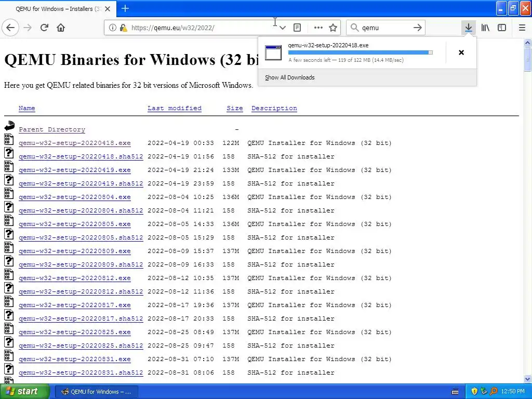The width and height of the screenshot is (532, 399).
Task: Open the Firefox hamburger menu
Action: [522, 28]
